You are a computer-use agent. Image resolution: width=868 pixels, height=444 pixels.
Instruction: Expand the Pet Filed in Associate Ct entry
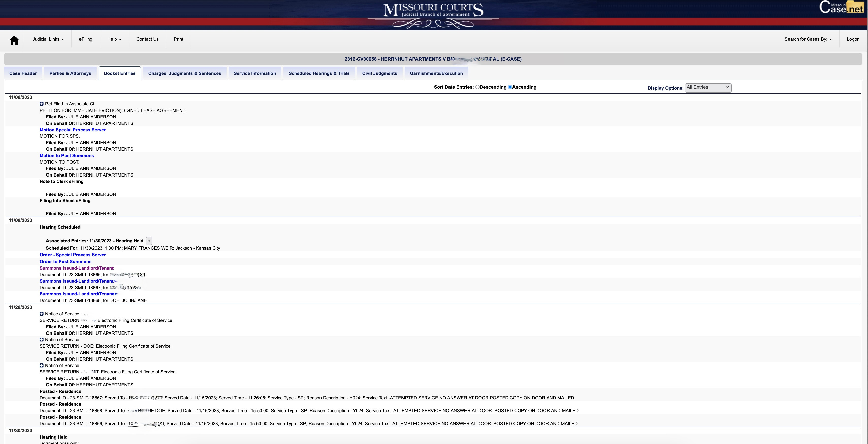[41, 104]
